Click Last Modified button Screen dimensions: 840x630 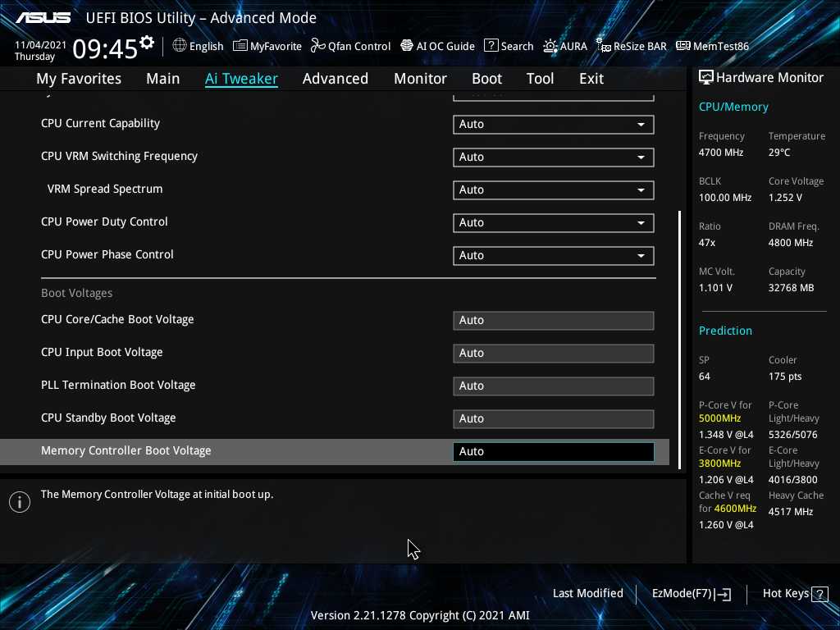coord(587,594)
